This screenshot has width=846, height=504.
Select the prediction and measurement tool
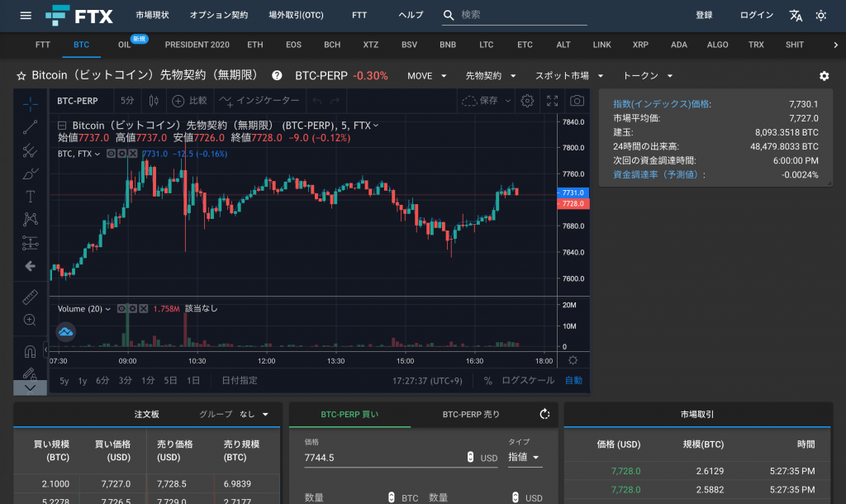31,243
